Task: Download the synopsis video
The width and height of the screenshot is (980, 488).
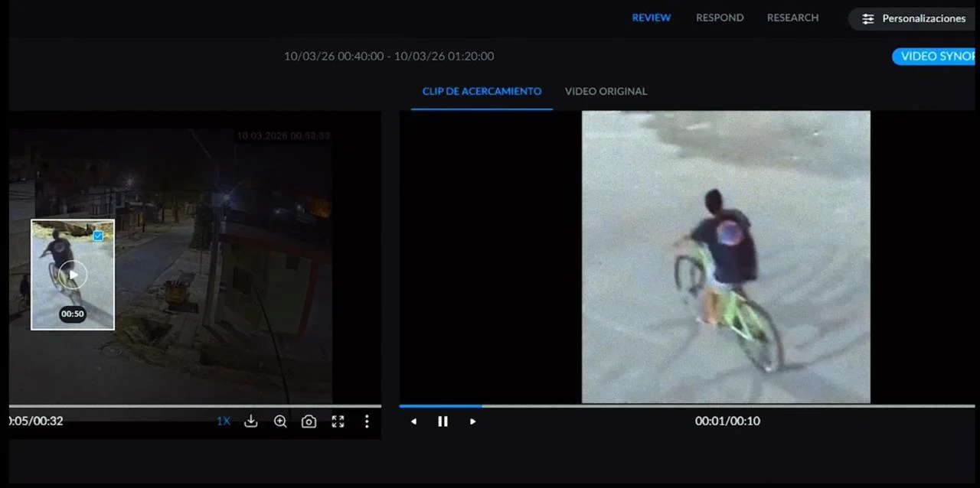Action: [250, 421]
